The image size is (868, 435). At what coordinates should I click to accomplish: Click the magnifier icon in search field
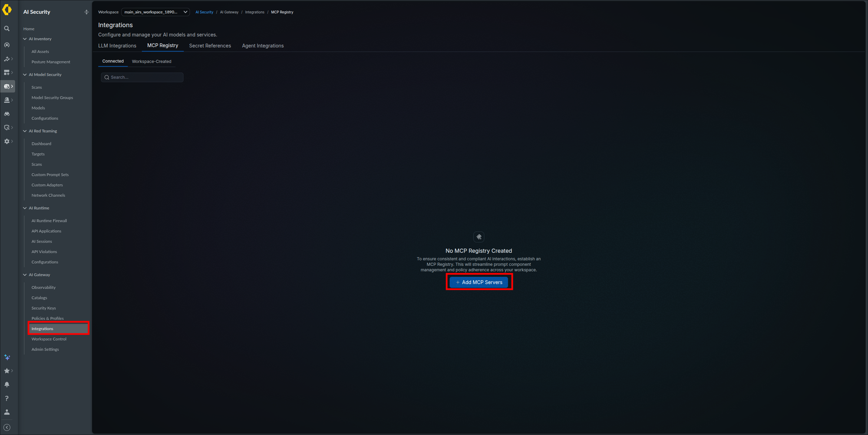pyautogui.click(x=107, y=77)
